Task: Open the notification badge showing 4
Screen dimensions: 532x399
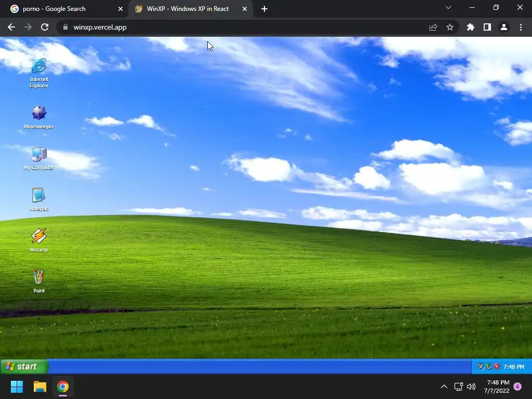Action: pos(517,387)
